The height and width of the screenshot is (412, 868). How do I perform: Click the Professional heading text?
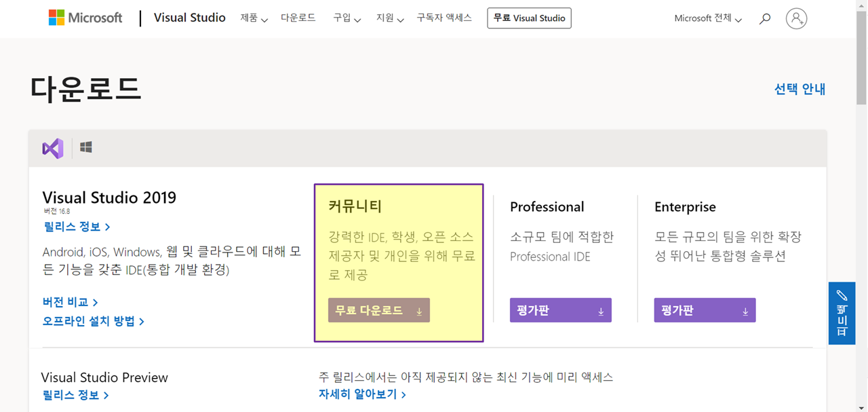coord(547,207)
